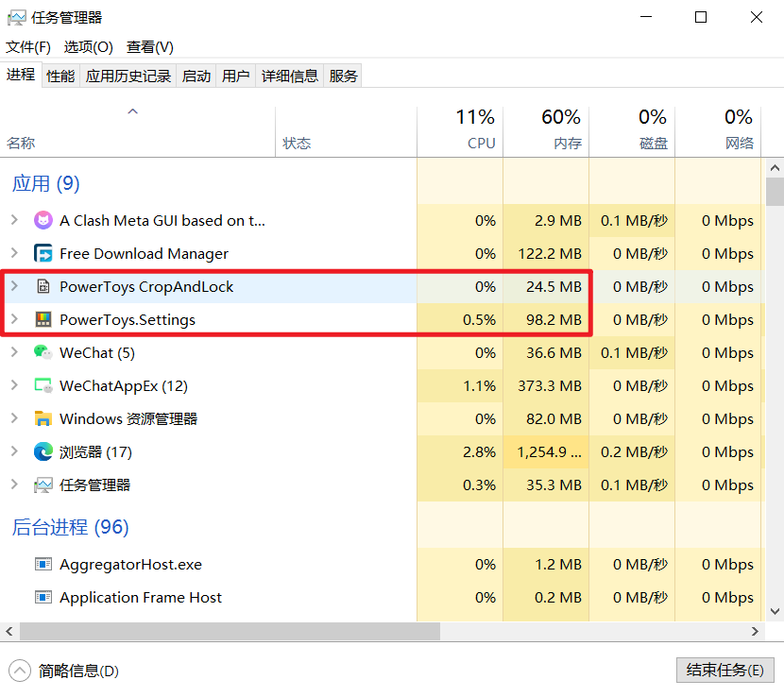Image resolution: width=784 pixels, height=697 pixels.
Task: Click the vertical scrollbar down arrow
Action: 775,611
